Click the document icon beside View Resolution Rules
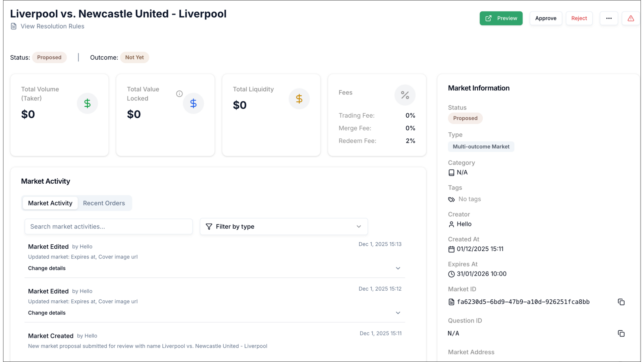 click(x=14, y=26)
